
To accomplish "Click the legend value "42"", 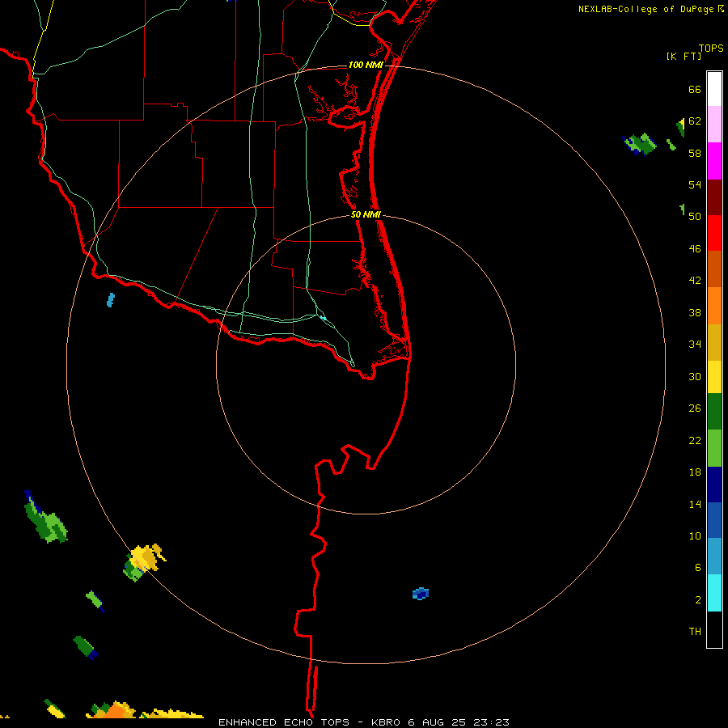I will pos(695,280).
